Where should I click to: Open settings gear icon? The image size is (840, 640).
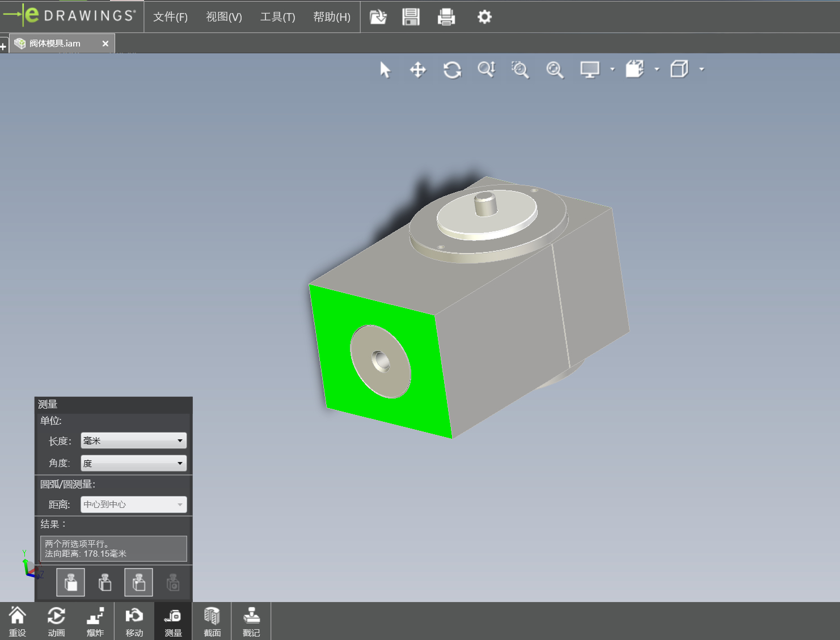tap(484, 17)
